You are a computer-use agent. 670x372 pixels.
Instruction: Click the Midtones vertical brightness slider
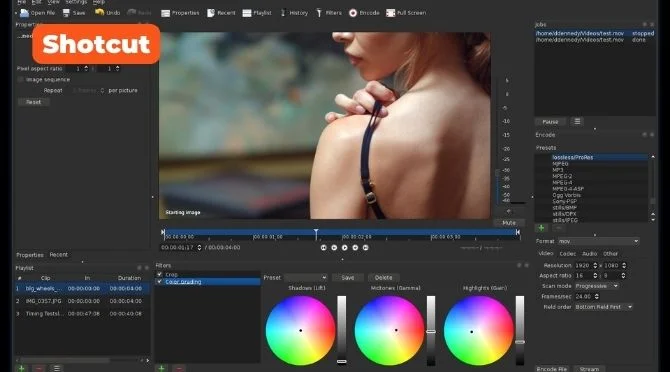point(431,331)
